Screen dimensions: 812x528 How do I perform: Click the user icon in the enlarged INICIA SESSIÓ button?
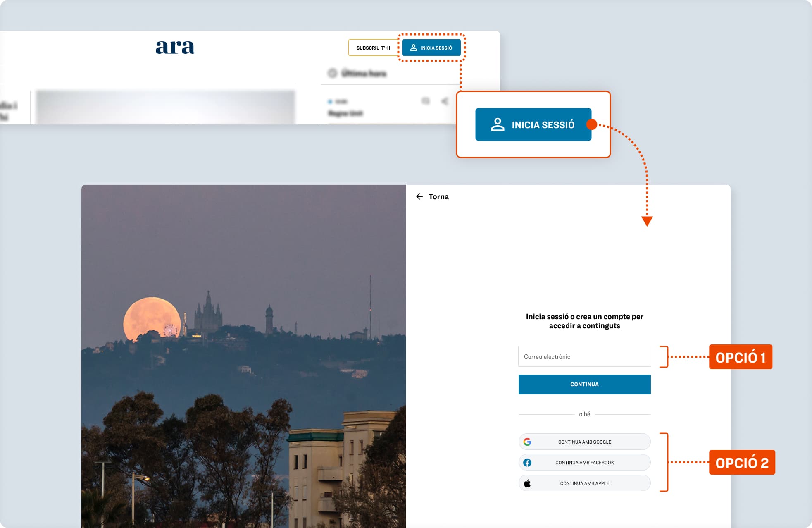coord(497,124)
